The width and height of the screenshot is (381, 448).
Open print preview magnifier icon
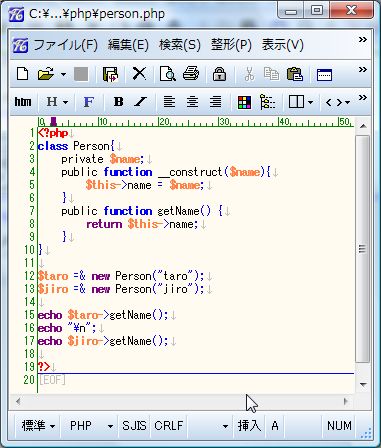(167, 74)
